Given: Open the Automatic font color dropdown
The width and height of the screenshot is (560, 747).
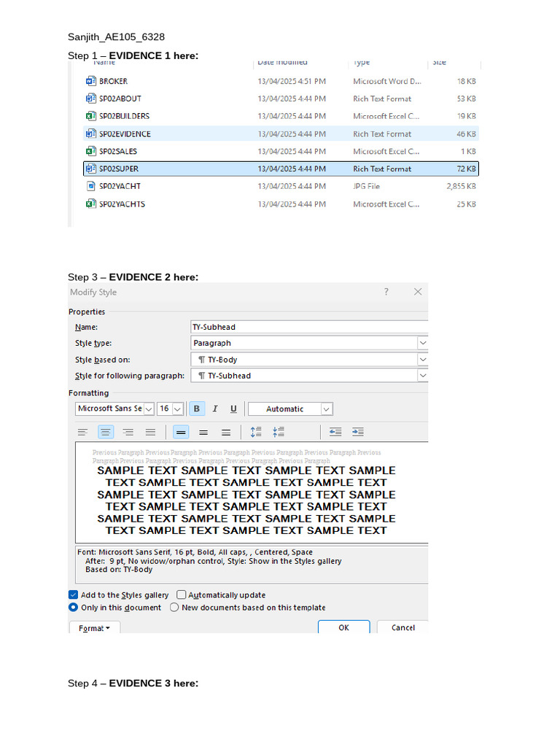Looking at the screenshot, I should [327, 409].
